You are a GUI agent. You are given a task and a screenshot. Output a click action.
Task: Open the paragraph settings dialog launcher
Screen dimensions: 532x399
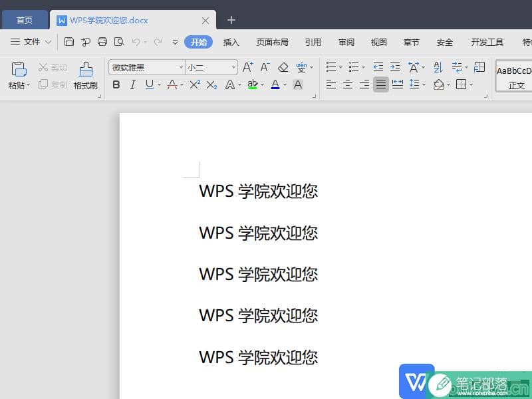click(486, 96)
